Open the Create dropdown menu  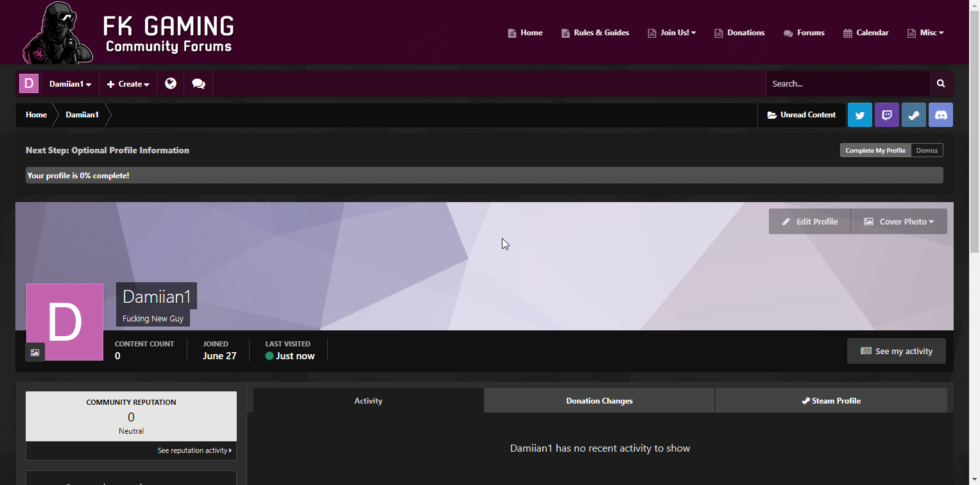pos(128,84)
